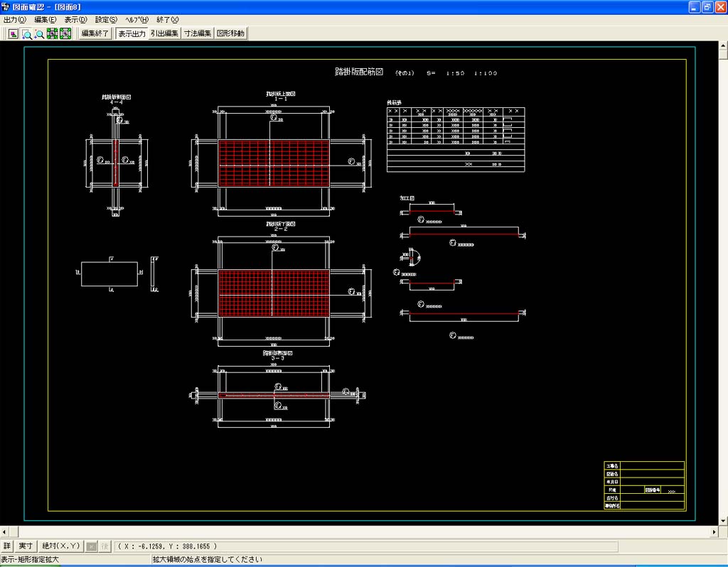Select the second magnifier zoom tool

[40, 33]
